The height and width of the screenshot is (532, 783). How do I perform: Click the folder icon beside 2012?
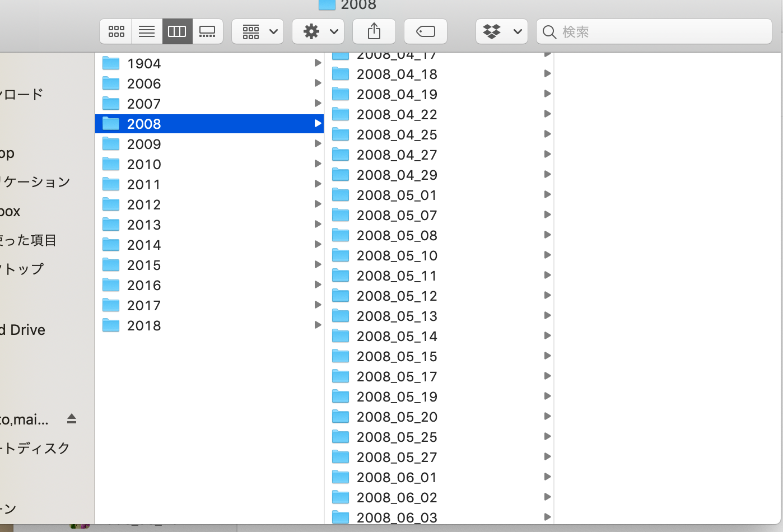[x=111, y=204]
